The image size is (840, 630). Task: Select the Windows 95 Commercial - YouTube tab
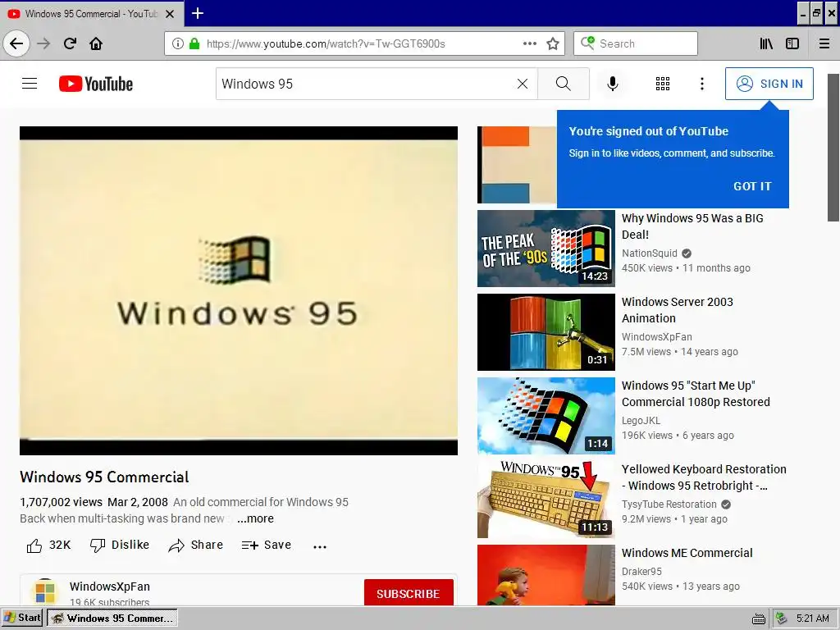coord(92,13)
